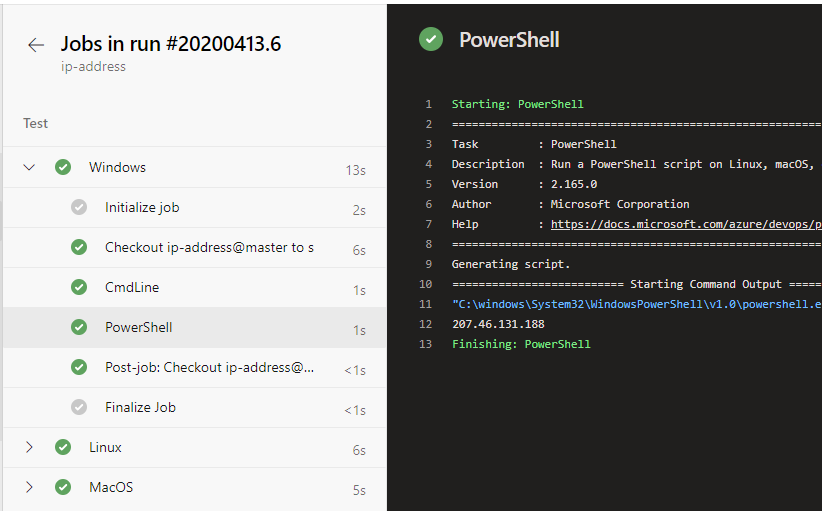This screenshot has width=822, height=511.
Task: Select the Windows job row
Action: point(194,167)
